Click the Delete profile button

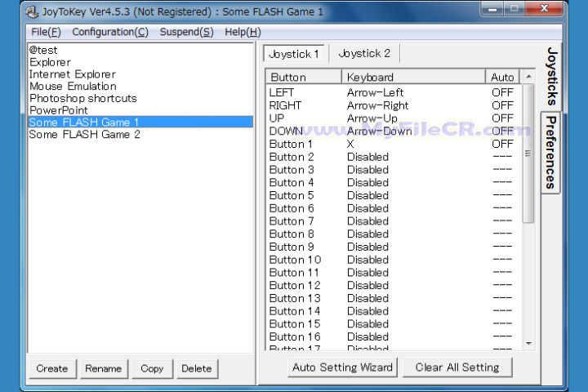197,369
